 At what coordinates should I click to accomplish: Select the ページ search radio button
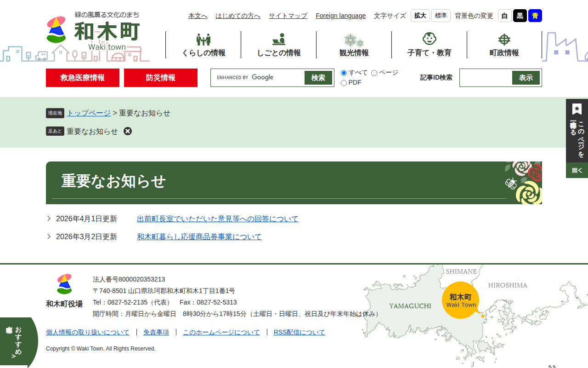click(x=374, y=73)
